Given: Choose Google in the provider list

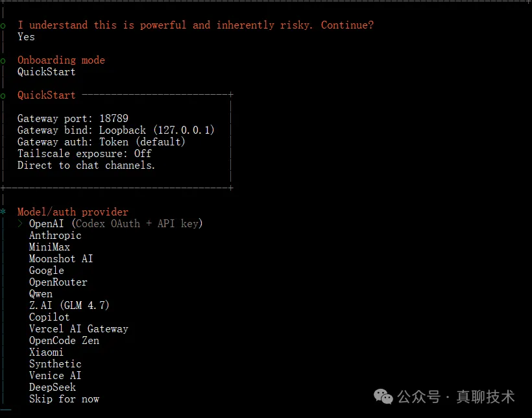Looking at the screenshot, I should click(47, 271).
